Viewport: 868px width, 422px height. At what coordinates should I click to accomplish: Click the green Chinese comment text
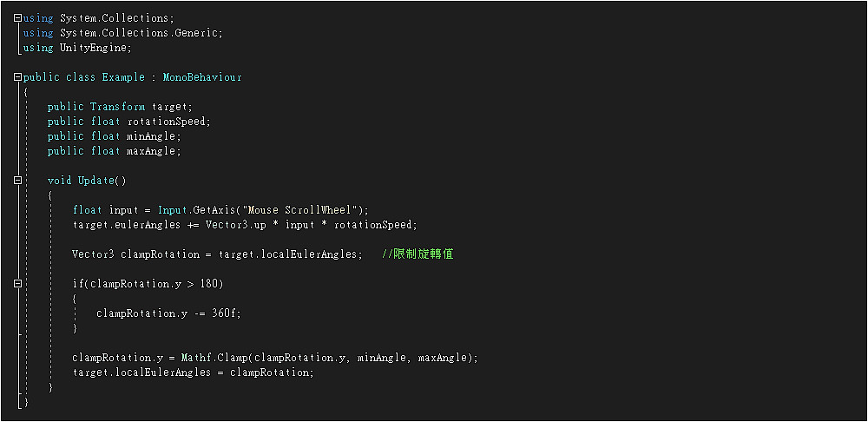pyautogui.click(x=418, y=254)
